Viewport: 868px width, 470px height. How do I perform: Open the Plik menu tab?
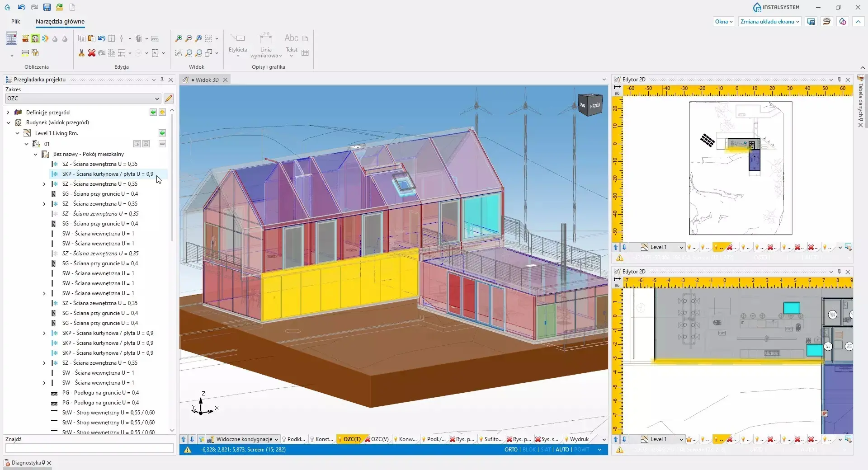pyautogui.click(x=16, y=21)
